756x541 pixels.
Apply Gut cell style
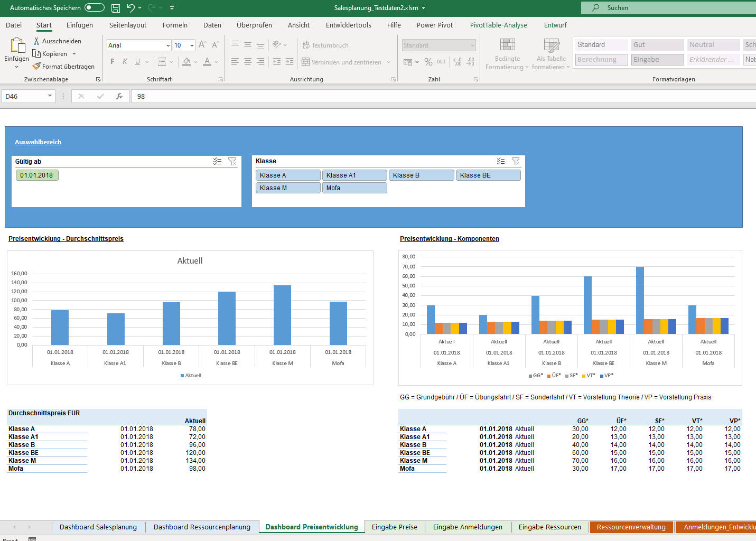[x=658, y=45]
